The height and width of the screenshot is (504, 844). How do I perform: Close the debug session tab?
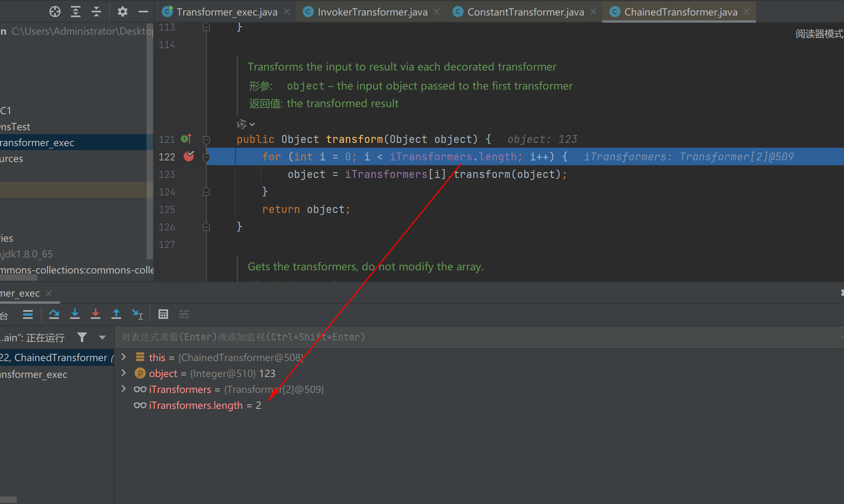[49, 293]
